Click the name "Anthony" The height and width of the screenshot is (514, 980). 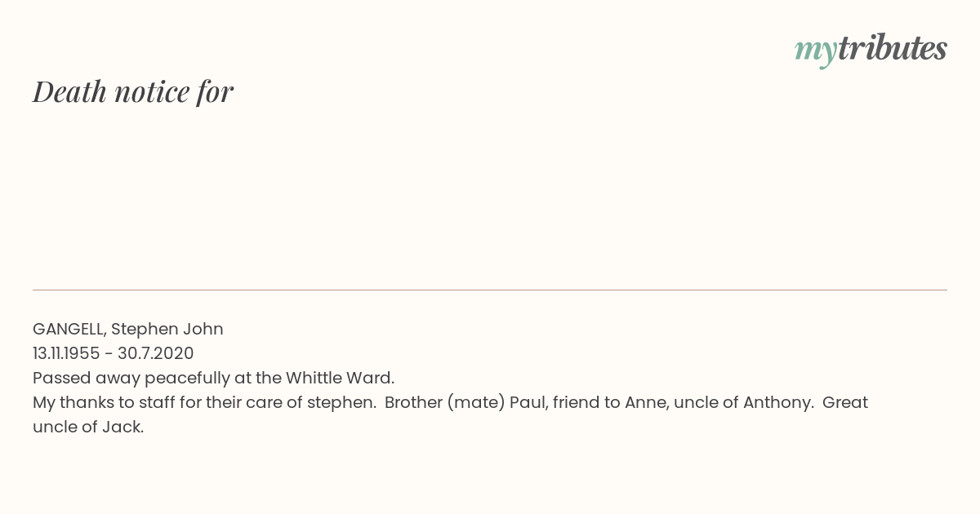[x=778, y=402]
